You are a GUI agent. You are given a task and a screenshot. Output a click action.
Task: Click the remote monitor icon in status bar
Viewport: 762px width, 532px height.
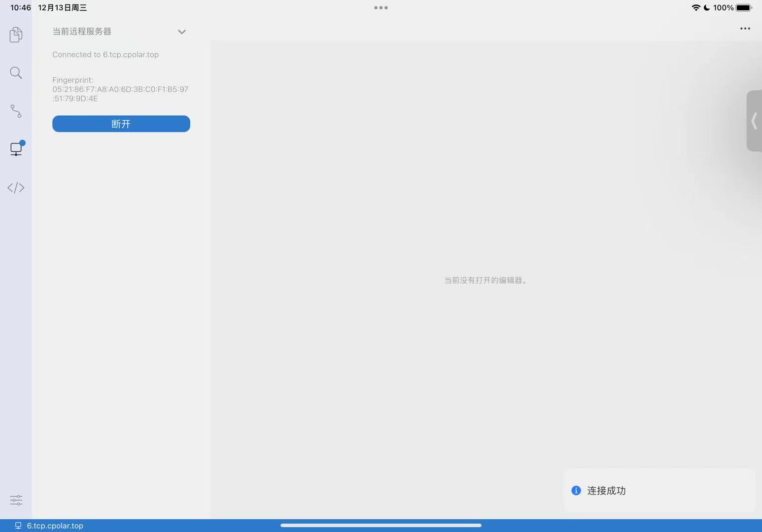(18, 526)
